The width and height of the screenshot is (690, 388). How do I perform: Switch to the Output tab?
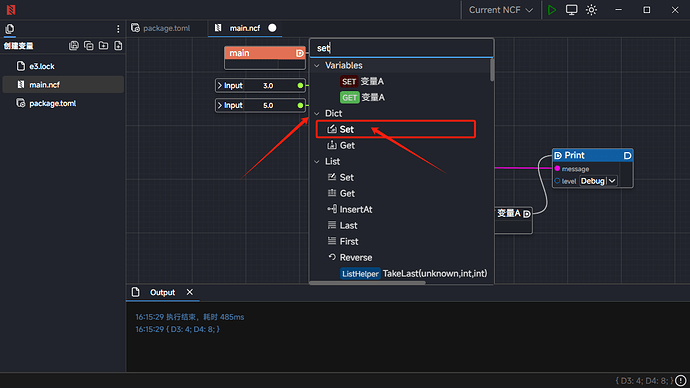pyautogui.click(x=162, y=293)
